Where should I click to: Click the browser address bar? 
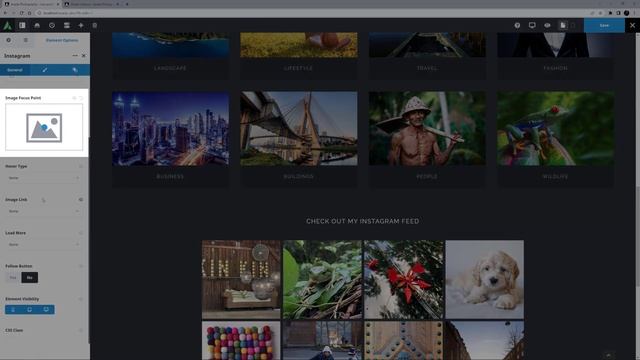point(310,13)
